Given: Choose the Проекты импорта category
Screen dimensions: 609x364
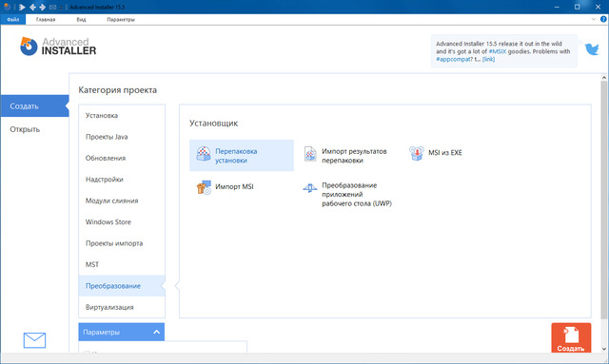Looking at the screenshot, I should tap(122, 243).
